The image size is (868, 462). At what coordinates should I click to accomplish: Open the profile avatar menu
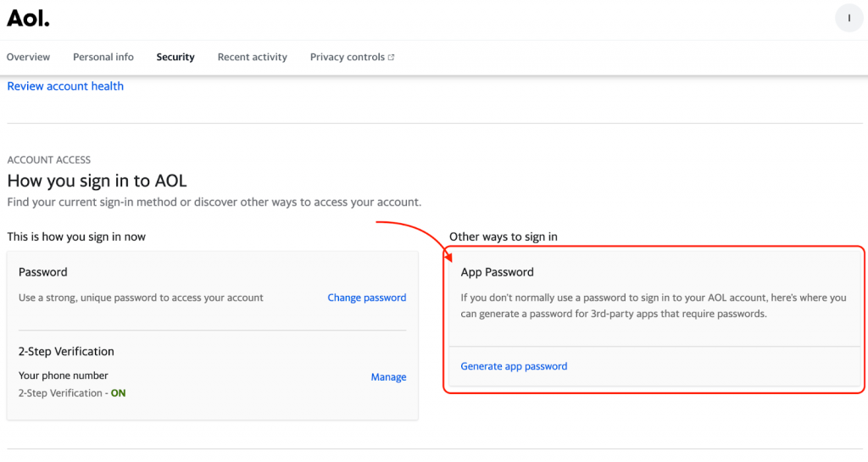click(x=849, y=18)
